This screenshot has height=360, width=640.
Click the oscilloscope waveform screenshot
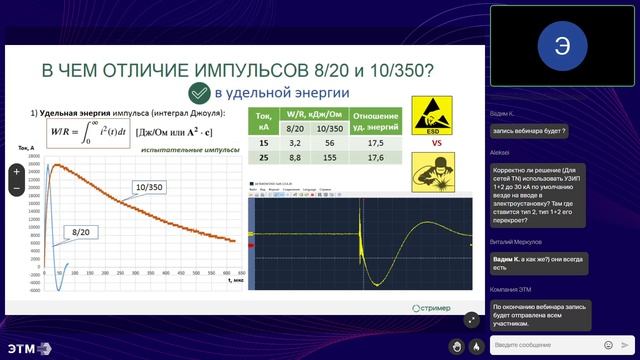point(360,236)
